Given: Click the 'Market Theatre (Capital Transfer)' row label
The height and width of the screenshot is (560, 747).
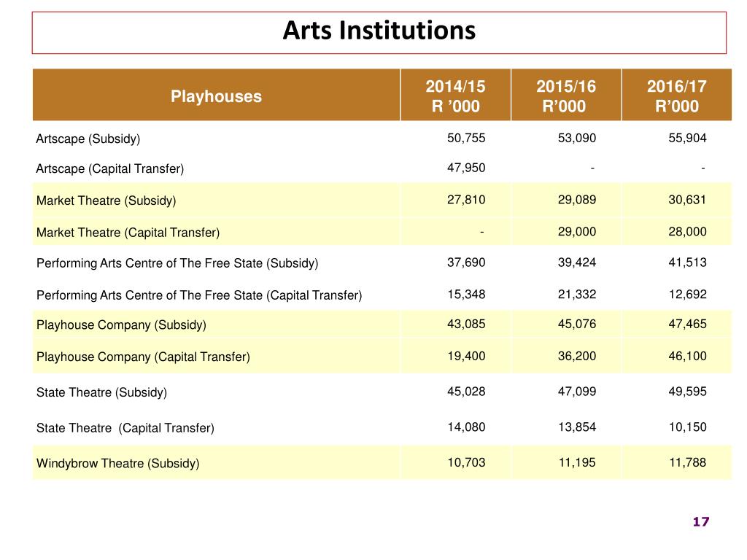Looking at the screenshot, I should tap(128, 233).
